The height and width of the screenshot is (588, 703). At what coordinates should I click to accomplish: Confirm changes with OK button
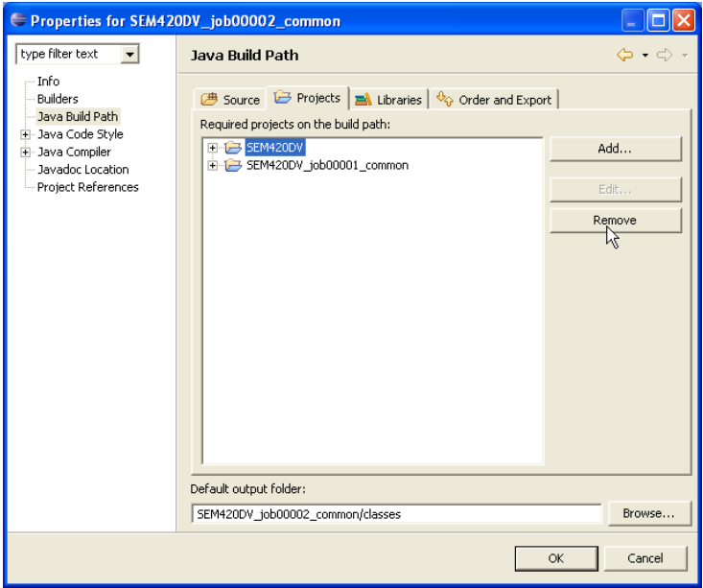[x=555, y=558]
